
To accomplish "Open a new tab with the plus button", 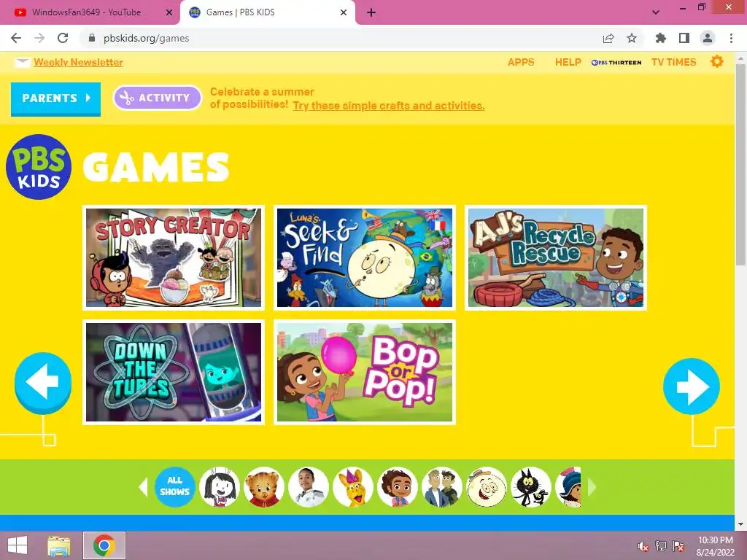I will pyautogui.click(x=371, y=12).
